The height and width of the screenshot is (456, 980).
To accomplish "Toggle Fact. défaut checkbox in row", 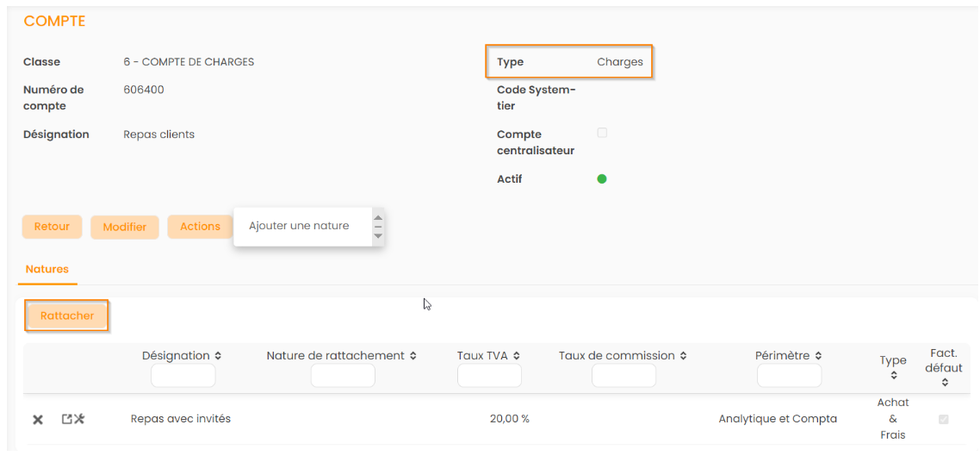I will pos(943,419).
